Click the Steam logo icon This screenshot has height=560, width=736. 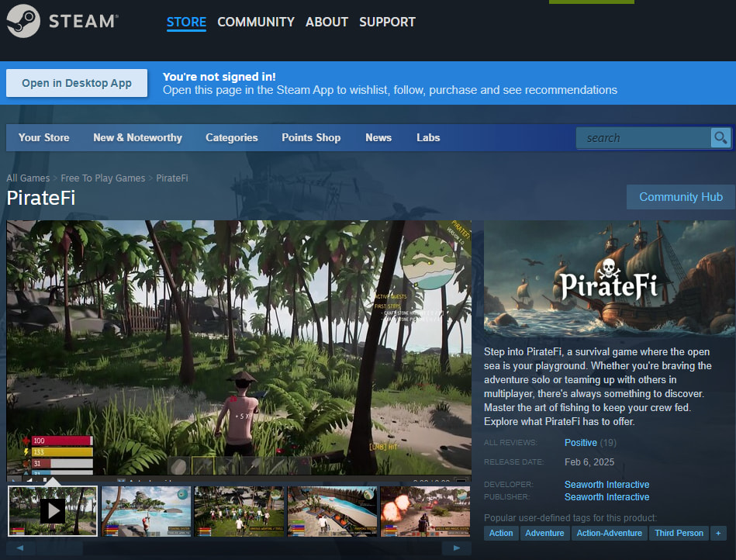point(23,21)
